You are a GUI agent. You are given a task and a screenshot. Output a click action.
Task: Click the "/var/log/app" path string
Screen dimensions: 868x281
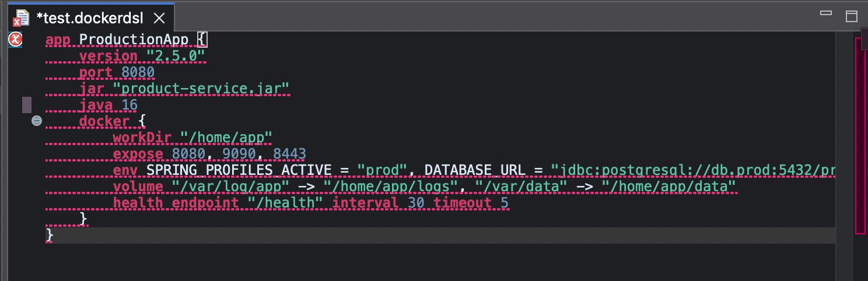tap(230, 187)
